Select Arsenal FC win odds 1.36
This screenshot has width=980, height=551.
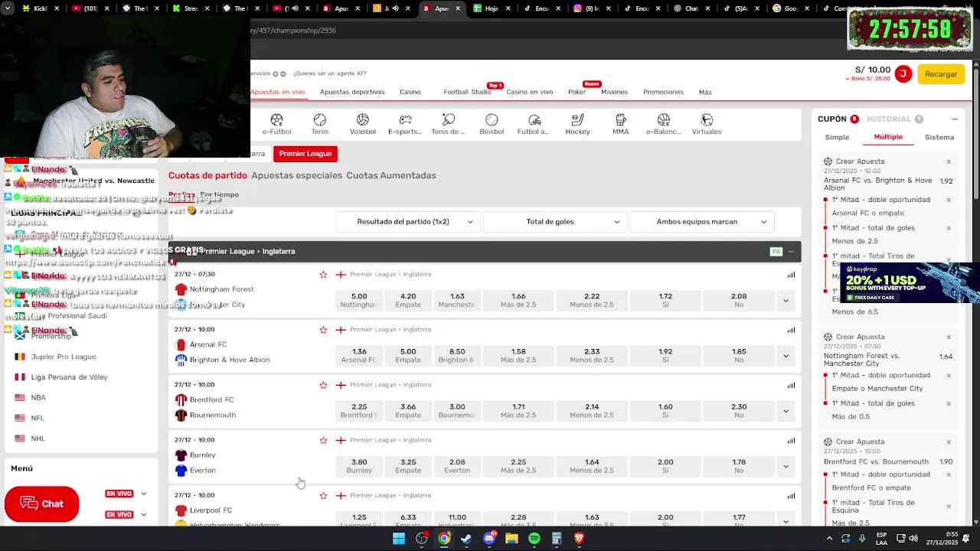tap(359, 356)
